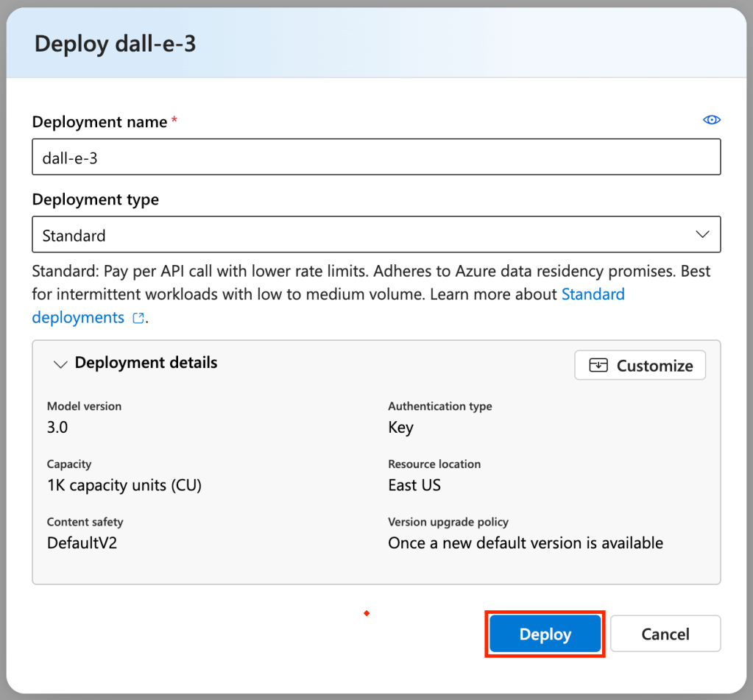Viewport: 753px width, 700px height.
Task: Click the red required asterisk next to Deployment name
Action: click(x=174, y=118)
